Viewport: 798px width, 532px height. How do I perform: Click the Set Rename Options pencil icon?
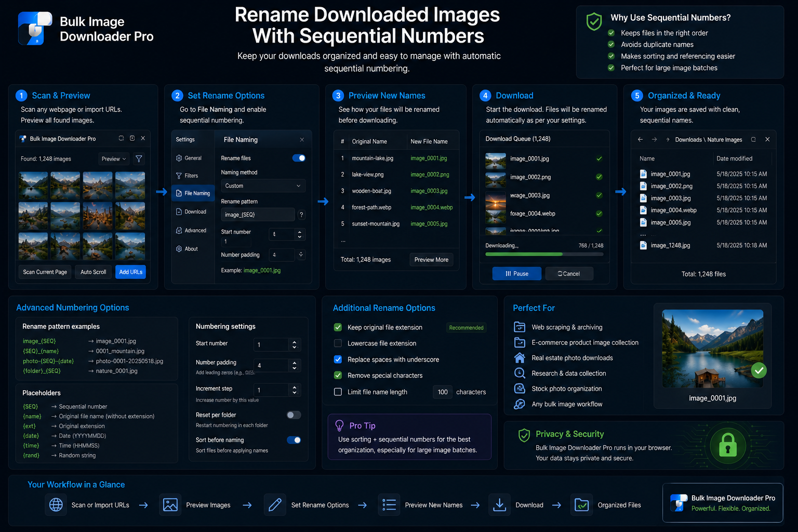click(x=275, y=504)
